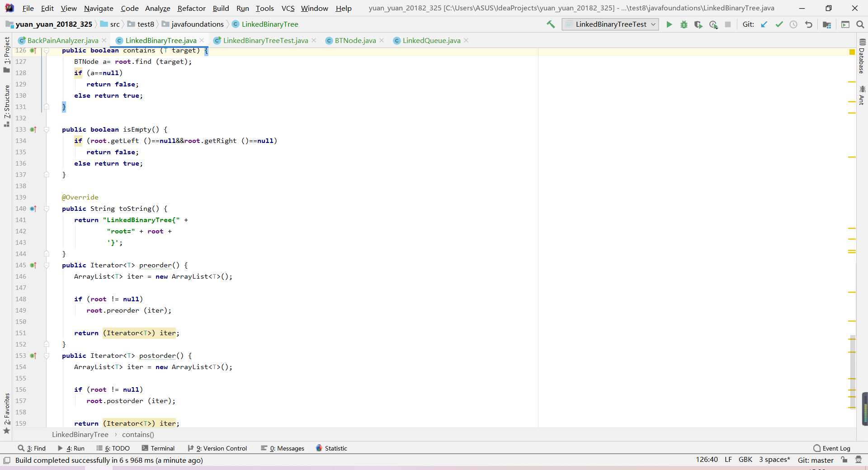Click the Stop square icon

click(x=728, y=24)
